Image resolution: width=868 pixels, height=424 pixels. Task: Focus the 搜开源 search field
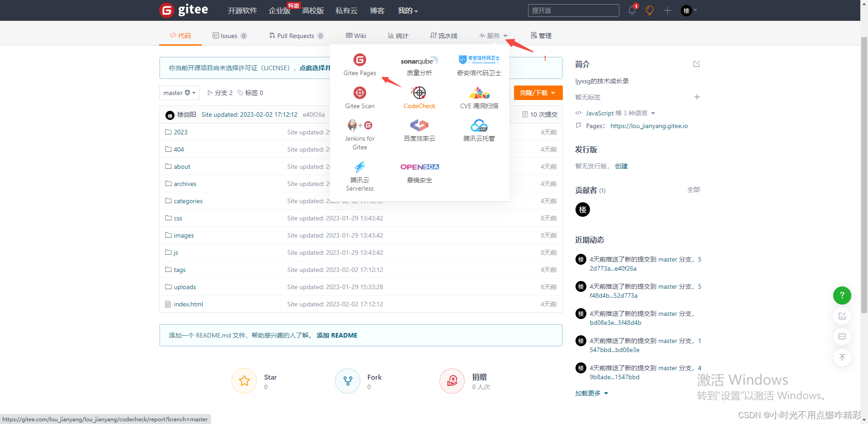pyautogui.click(x=573, y=10)
